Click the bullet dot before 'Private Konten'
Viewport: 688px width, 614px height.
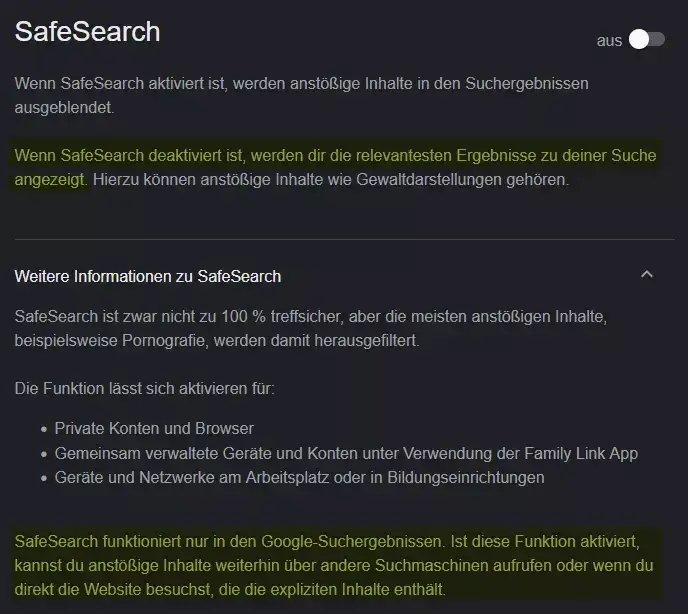point(43,429)
